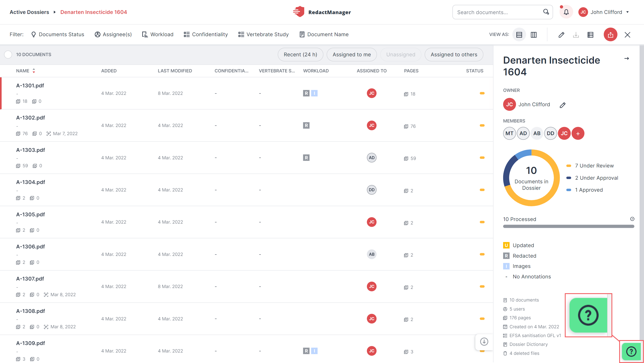Image resolution: width=644 pixels, height=363 pixels.
Task: Close the dossier view with X
Action: click(627, 34)
